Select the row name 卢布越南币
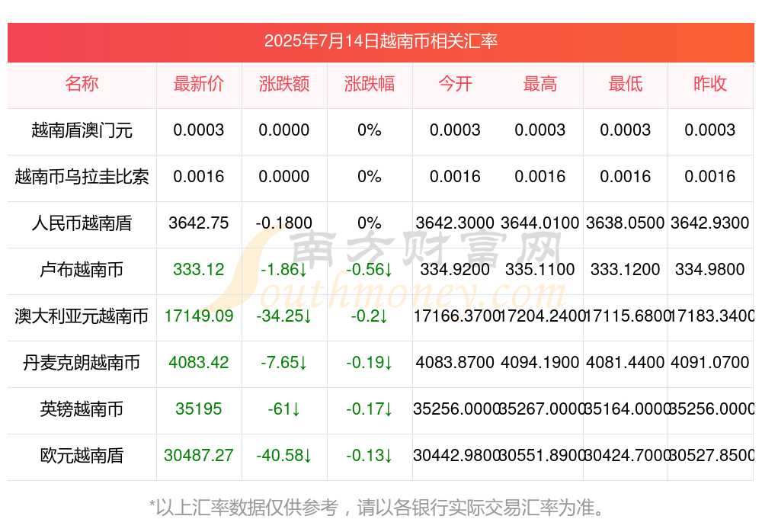Image resolution: width=762 pixels, height=532 pixels. point(82,269)
